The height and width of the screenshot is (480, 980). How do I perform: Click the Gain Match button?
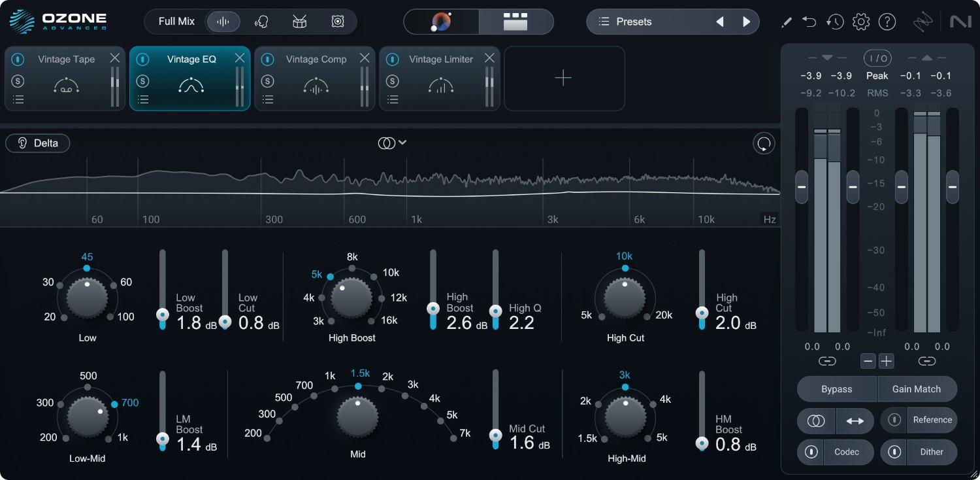click(x=917, y=388)
